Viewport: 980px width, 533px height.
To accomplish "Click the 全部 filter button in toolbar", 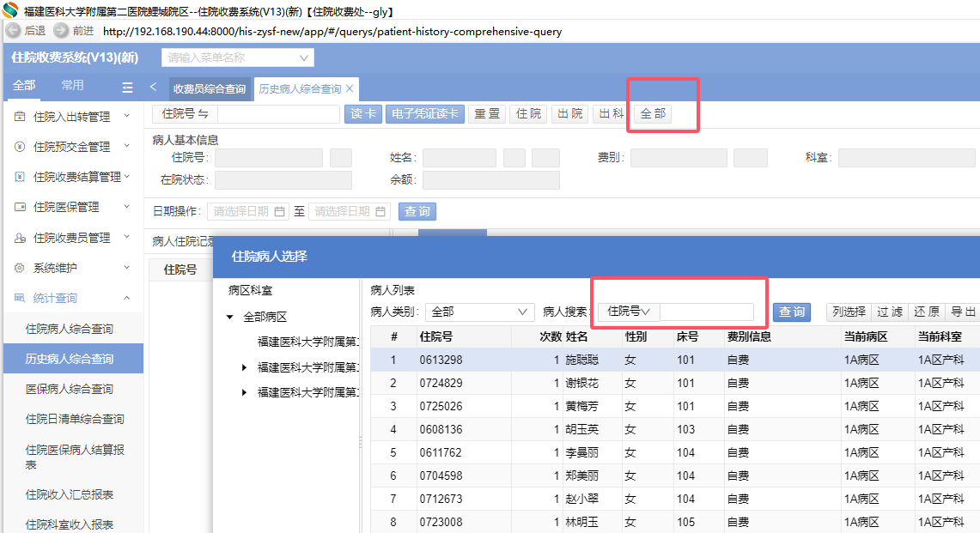I will pos(653,113).
